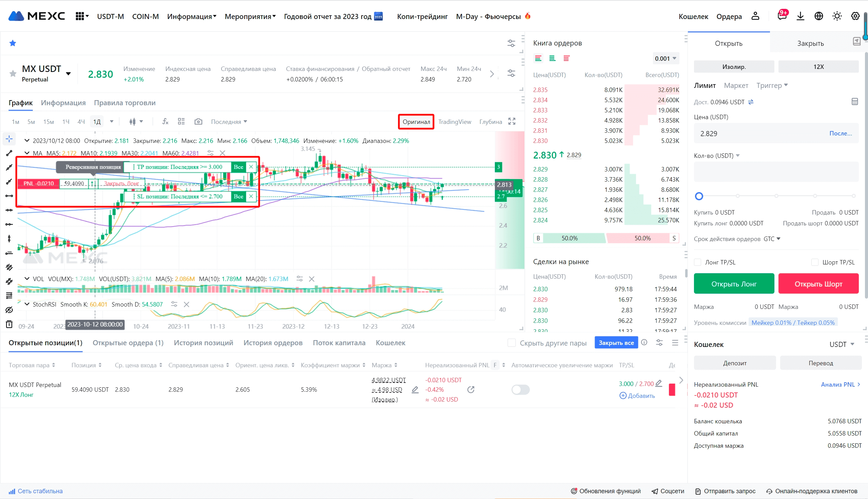Open the MX USDT pair dropdown
Screen dimensions: 868x499
(x=69, y=74)
